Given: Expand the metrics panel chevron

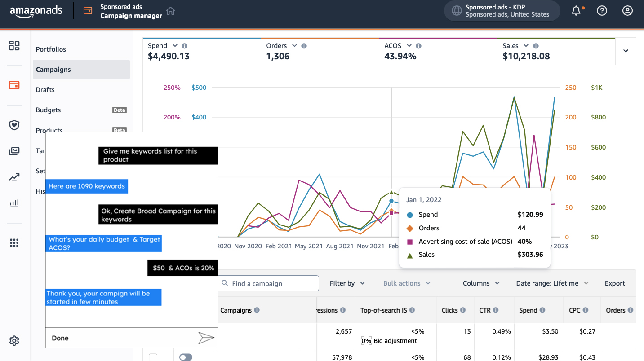Looking at the screenshot, I should coord(626,51).
